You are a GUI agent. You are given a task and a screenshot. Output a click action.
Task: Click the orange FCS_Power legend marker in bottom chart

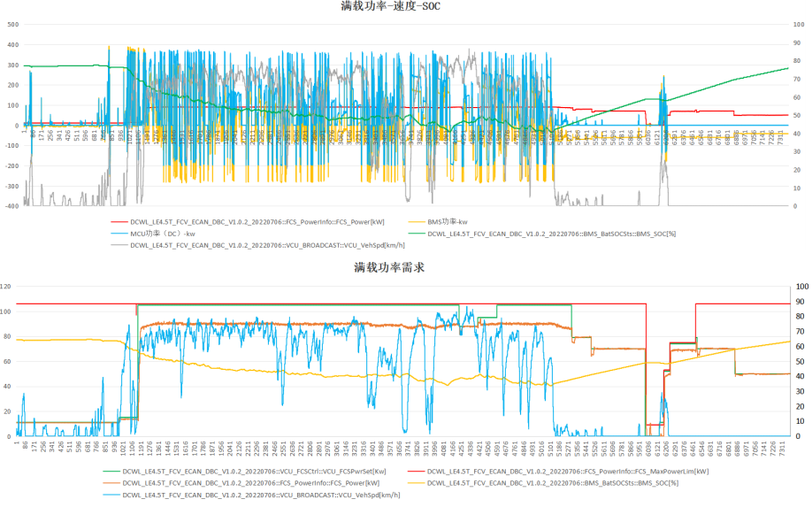click(111, 483)
